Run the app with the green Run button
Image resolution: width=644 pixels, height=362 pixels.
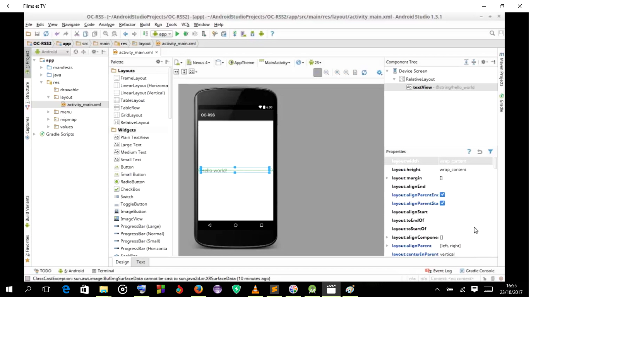click(177, 34)
